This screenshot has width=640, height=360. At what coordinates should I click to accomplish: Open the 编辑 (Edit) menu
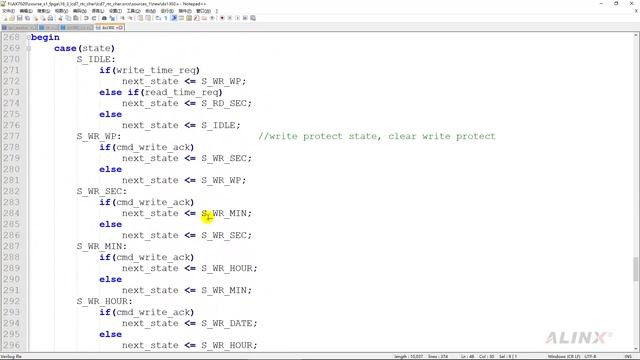click(x=26, y=11)
